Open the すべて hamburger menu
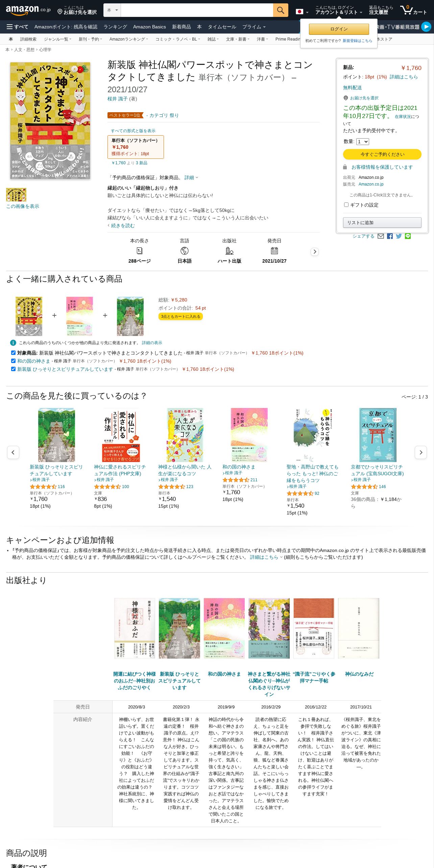 (17, 27)
